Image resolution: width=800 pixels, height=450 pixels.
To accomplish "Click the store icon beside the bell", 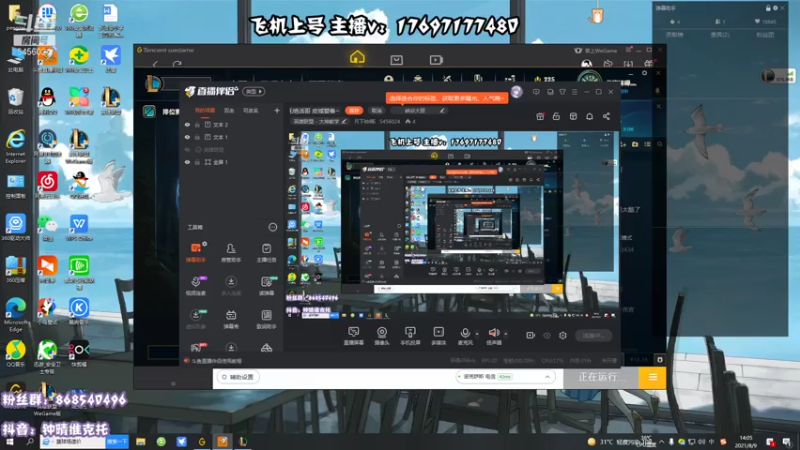I will (x=573, y=116).
